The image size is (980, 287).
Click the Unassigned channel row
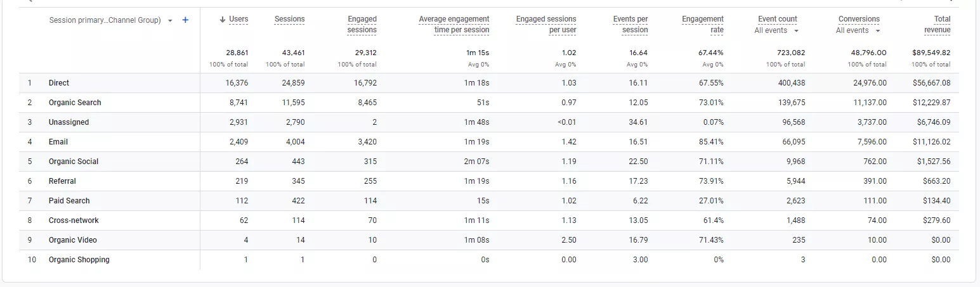coord(489,122)
